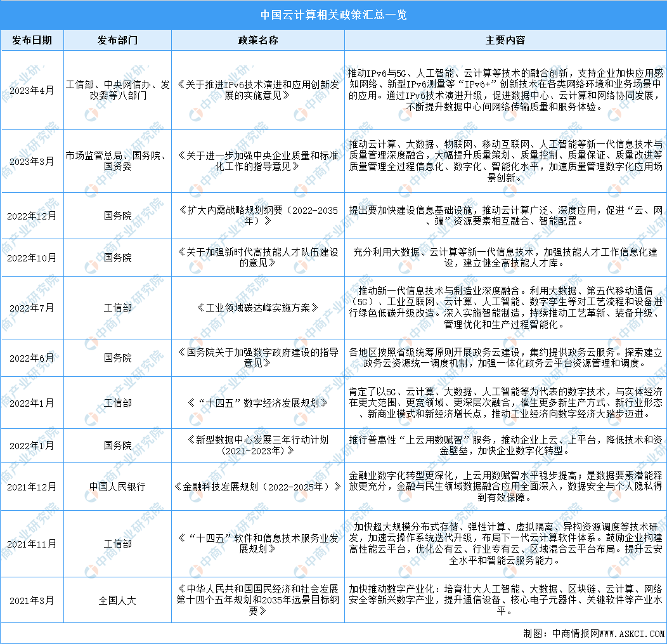Select the date cell 2022年6月
Screen dimensions: 667x644
pos(32,358)
